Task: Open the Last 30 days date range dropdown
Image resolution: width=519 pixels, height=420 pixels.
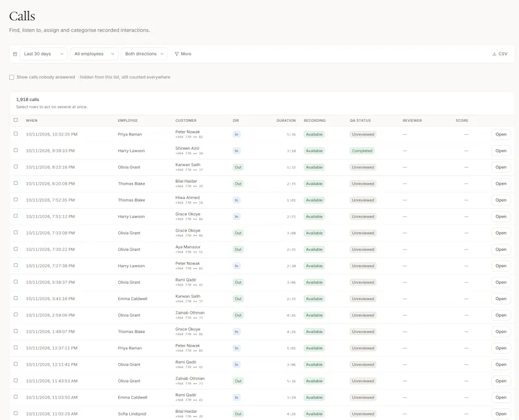Action: pyautogui.click(x=43, y=54)
